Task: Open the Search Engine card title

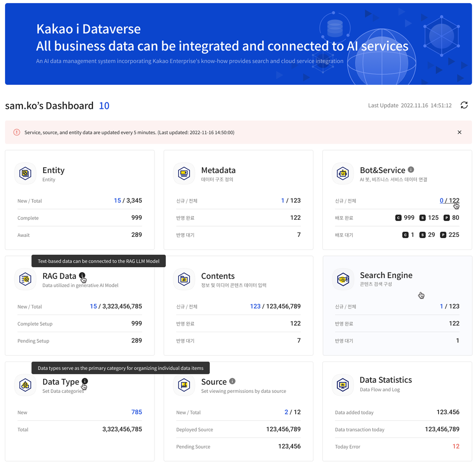Action: [x=386, y=275]
